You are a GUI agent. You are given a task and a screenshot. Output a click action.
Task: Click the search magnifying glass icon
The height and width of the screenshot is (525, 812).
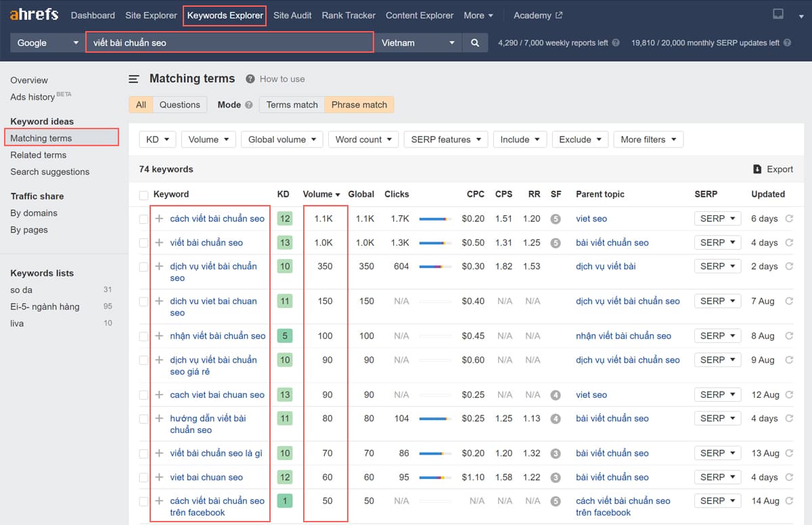pyautogui.click(x=474, y=42)
